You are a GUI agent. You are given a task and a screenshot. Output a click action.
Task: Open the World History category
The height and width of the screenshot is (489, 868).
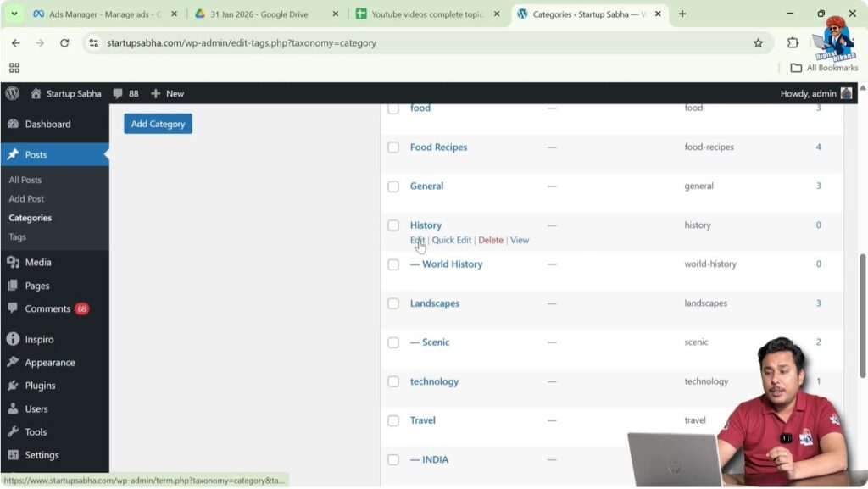446,264
